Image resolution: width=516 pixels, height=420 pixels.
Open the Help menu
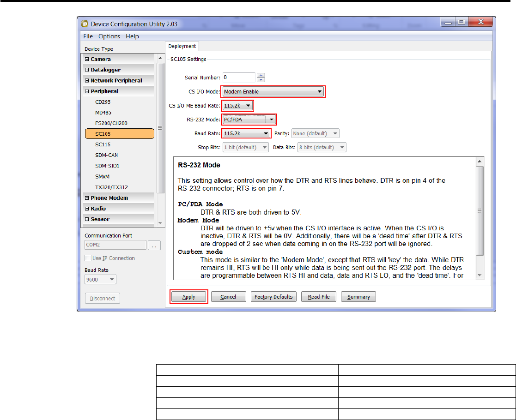[132, 36]
